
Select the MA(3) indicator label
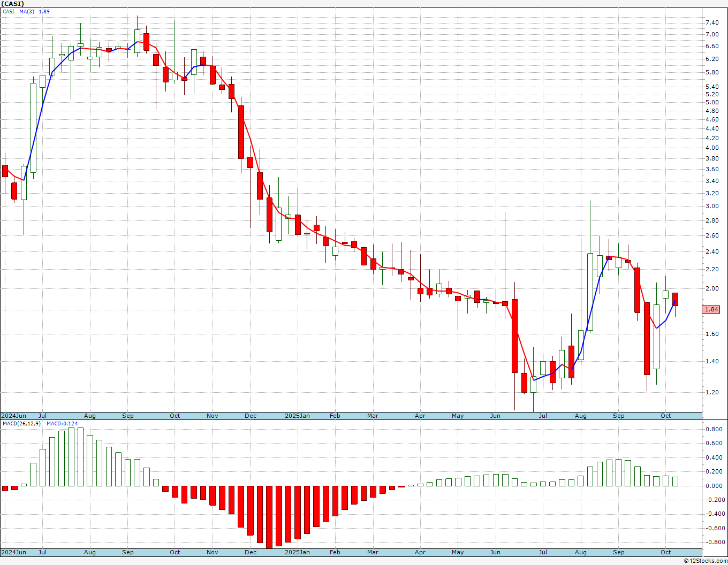27,11
